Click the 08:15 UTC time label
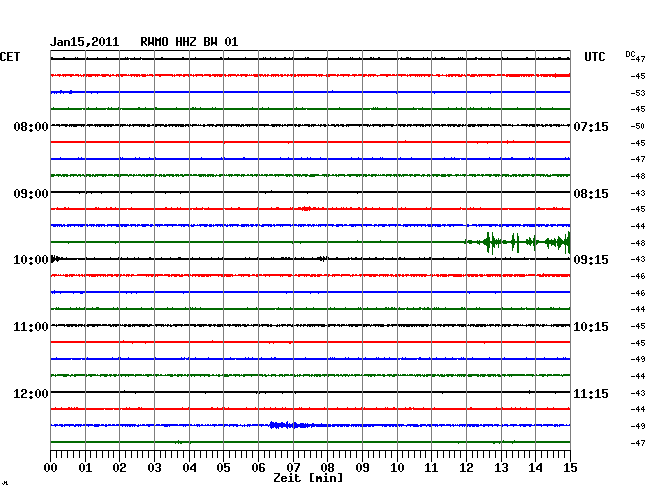 (591, 194)
